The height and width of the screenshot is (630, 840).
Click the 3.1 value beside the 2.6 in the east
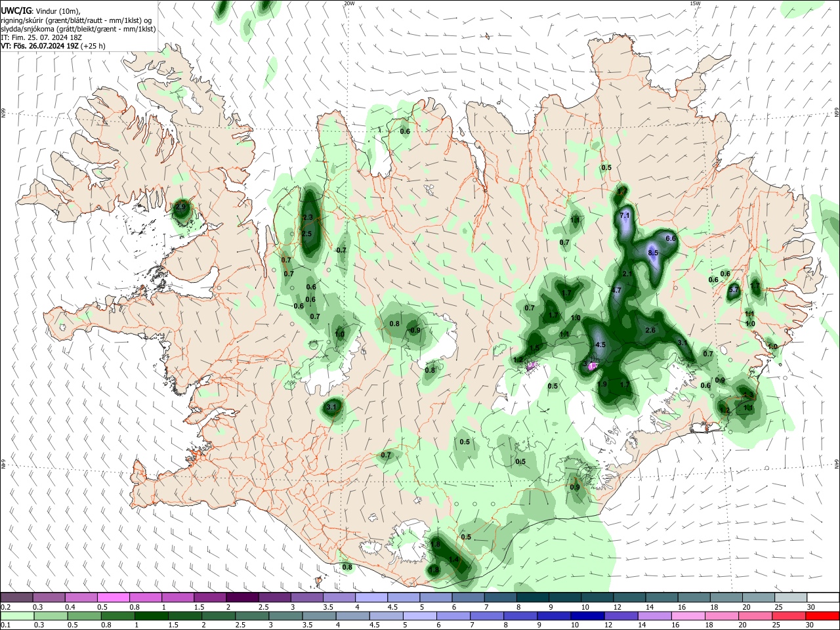pos(682,343)
